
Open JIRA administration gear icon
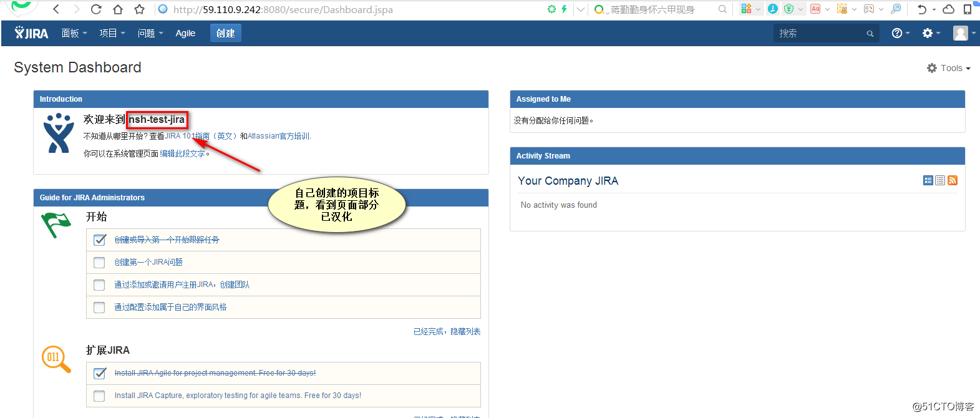click(x=928, y=33)
